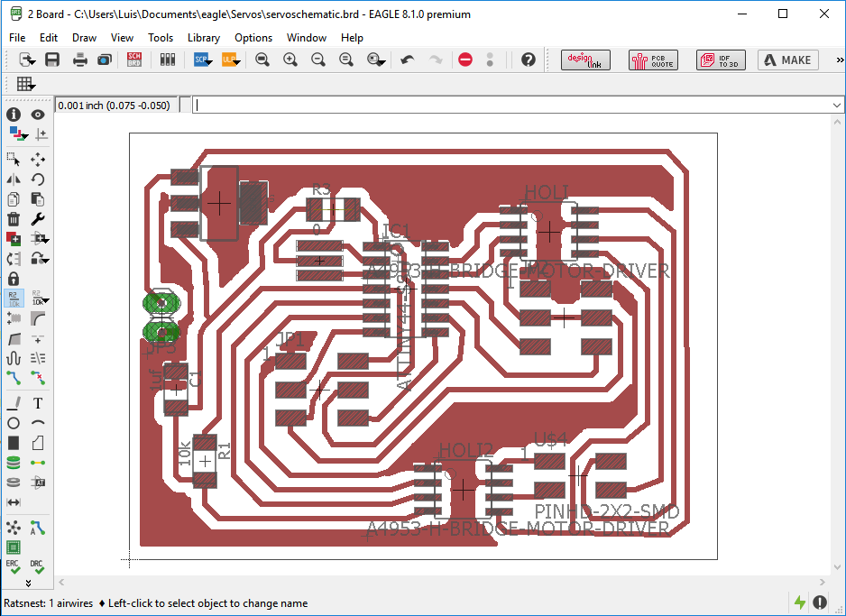Select the Text tool
Viewport: 846px width, 616px height.
38,403
